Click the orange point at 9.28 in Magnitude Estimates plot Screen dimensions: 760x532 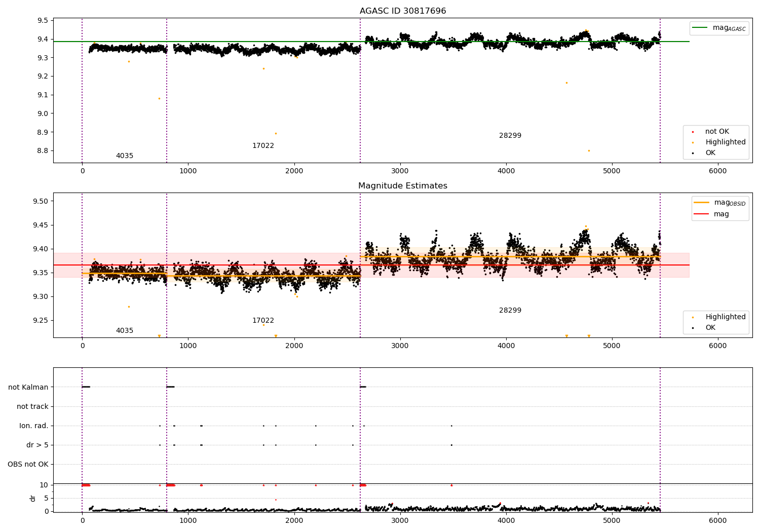129,307
